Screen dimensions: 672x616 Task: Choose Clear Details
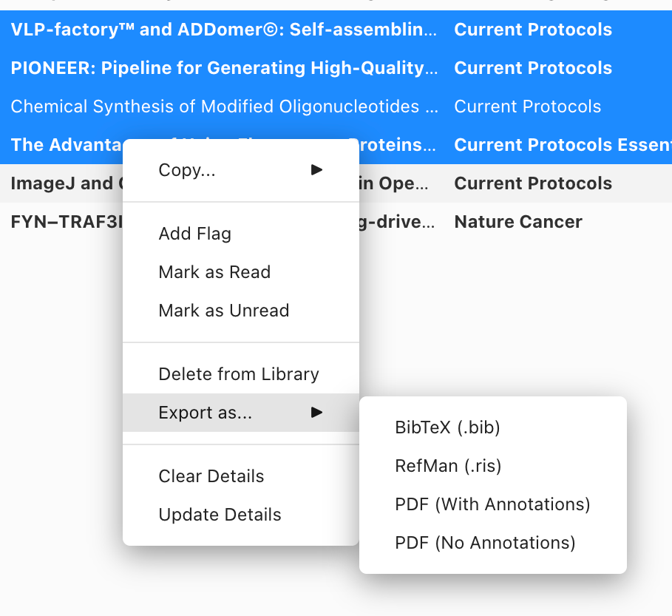pyautogui.click(x=211, y=476)
